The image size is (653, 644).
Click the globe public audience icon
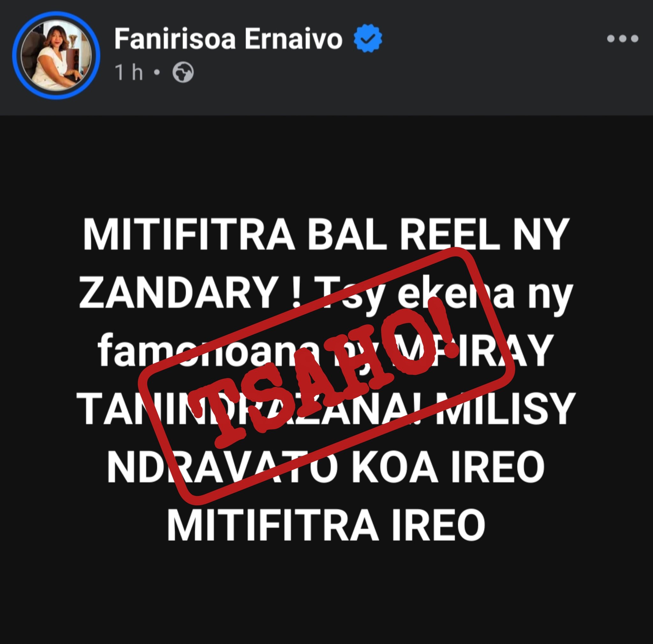[183, 72]
